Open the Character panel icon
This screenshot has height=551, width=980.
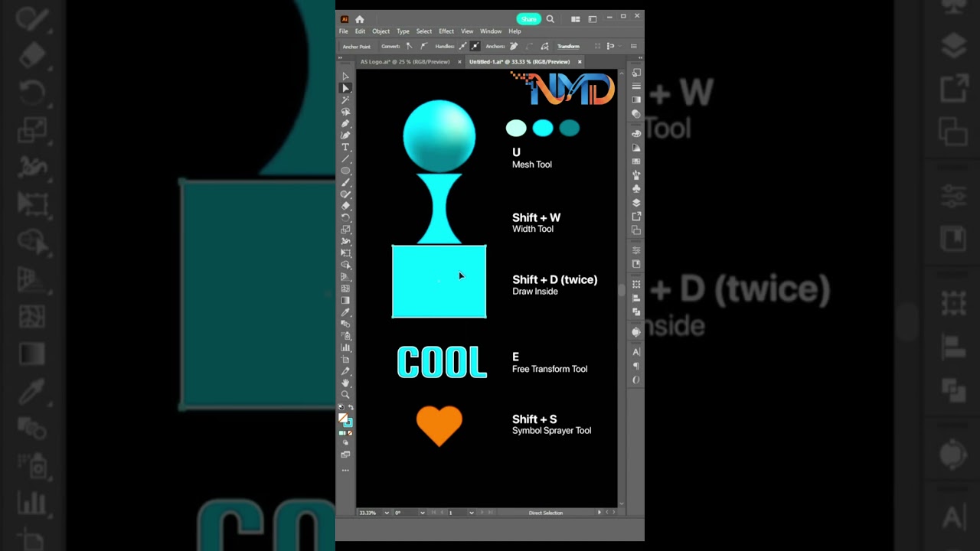(636, 352)
